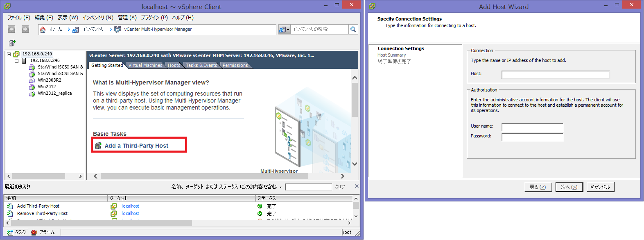Click the vSphere Client title bar application icon

pyautogui.click(x=7, y=6)
